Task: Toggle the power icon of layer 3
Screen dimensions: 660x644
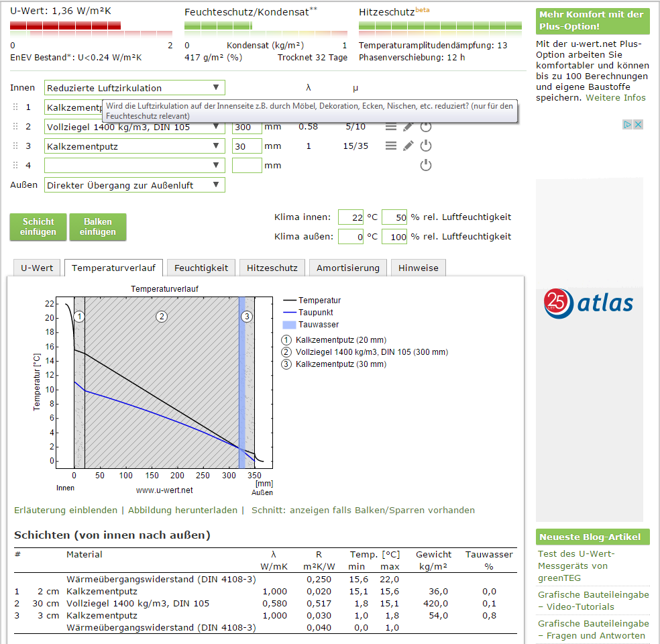Action: pyautogui.click(x=426, y=146)
